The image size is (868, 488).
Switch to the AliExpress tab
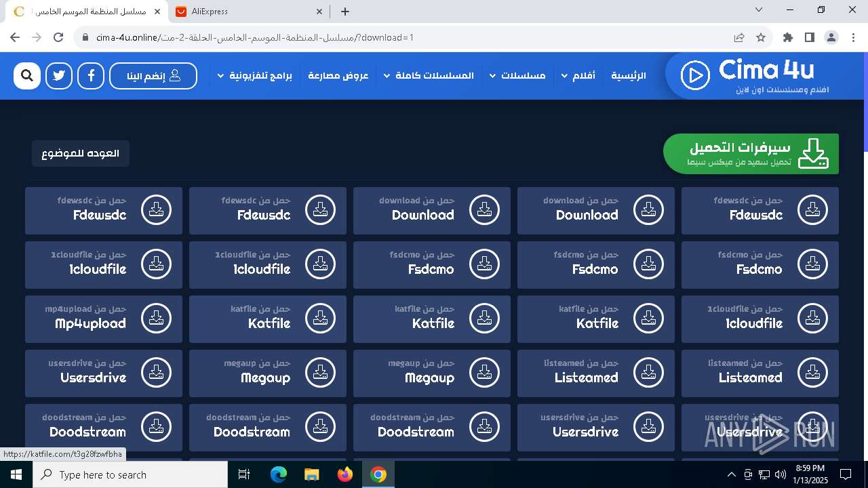pyautogui.click(x=248, y=11)
